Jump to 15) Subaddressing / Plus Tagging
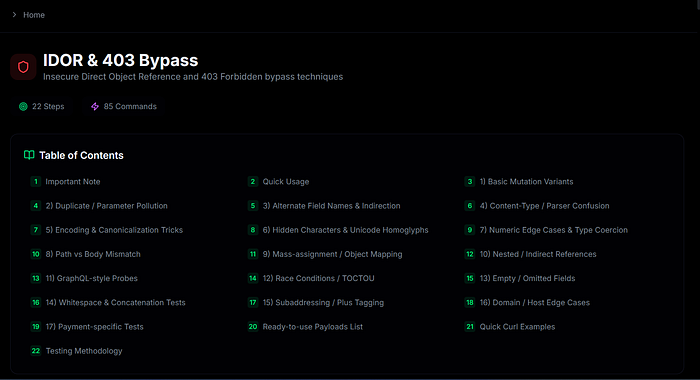This screenshot has height=380, width=700. coord(323,302)
